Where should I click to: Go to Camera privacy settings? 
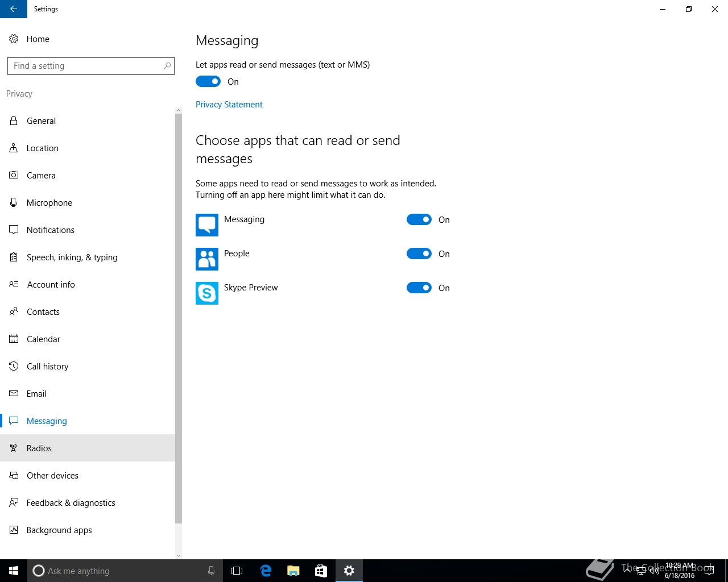[41, 176]
